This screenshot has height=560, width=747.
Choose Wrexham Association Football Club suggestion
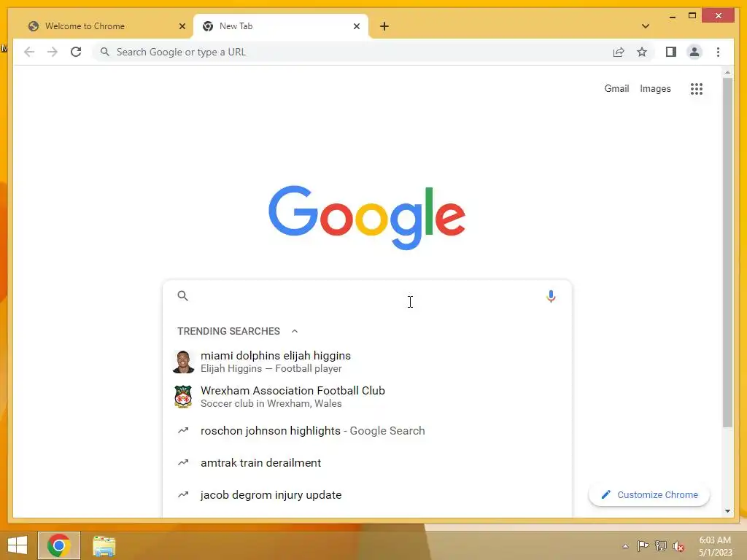pyautogui.click(x=367, y=397)
